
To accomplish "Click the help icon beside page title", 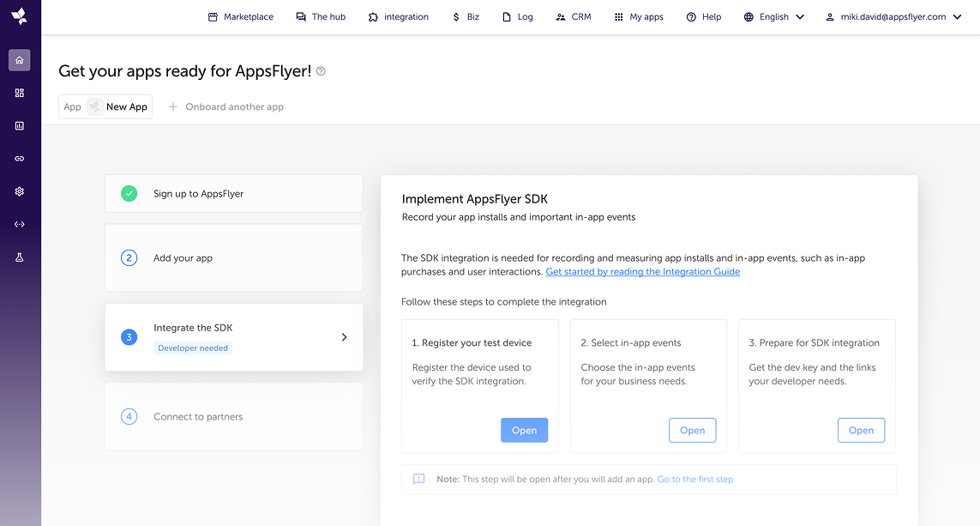I will (321, 71).
